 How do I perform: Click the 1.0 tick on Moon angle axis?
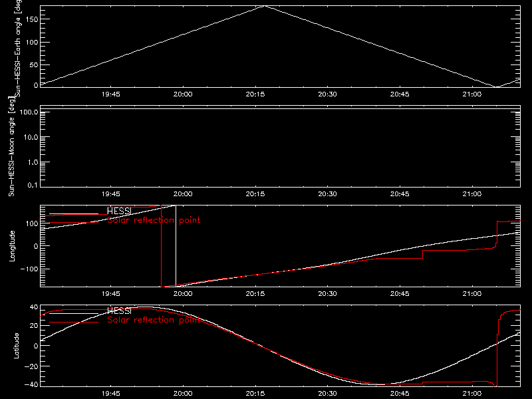pyautogui.click(x=33, y=162)
